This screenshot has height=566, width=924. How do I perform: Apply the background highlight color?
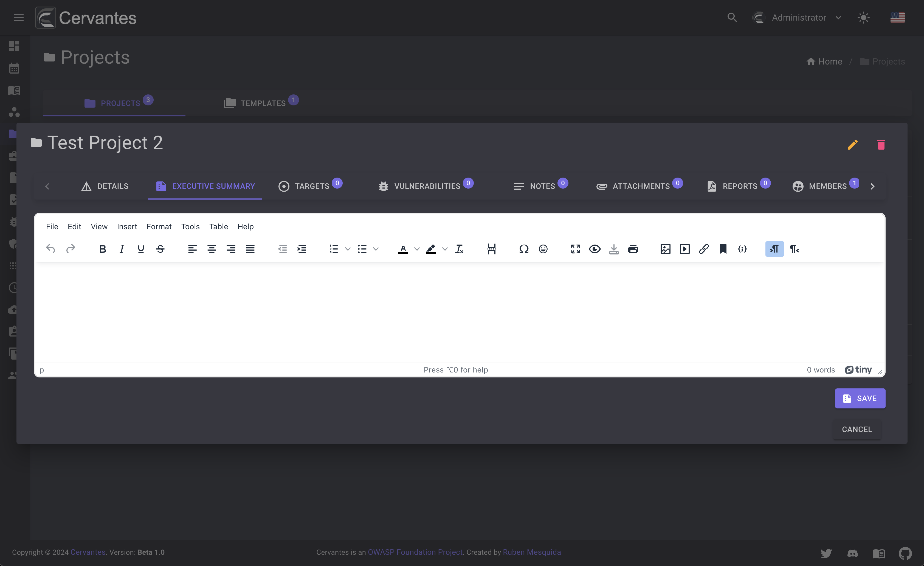tap(431, 249)
